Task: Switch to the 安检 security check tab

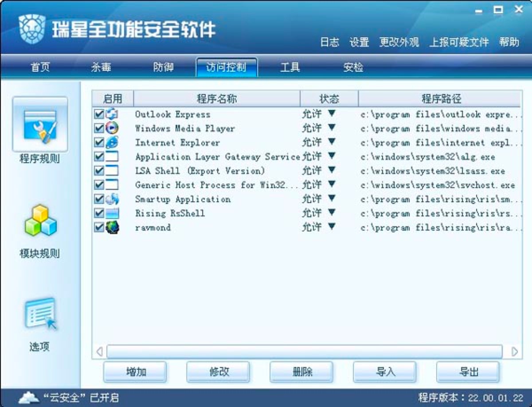Action: pos(353,67)
